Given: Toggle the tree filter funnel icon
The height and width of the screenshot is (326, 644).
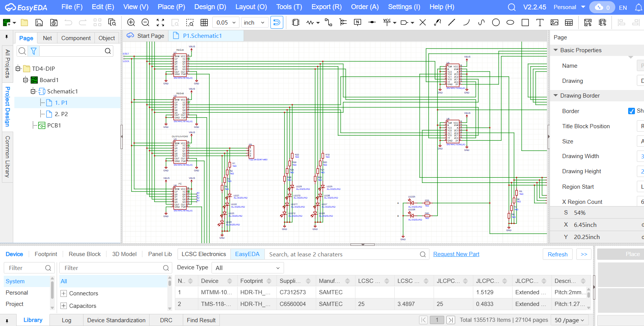Looking at the screenshot, I should [34, 51].
